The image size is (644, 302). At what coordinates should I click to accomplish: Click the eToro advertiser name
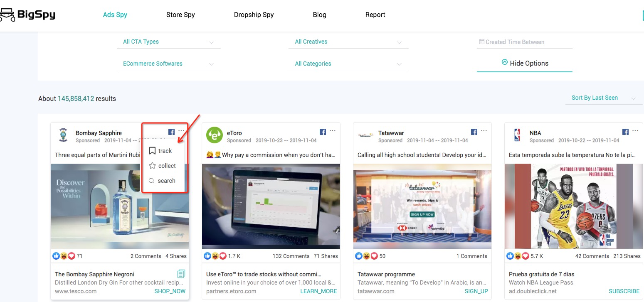tap(234, 133)
